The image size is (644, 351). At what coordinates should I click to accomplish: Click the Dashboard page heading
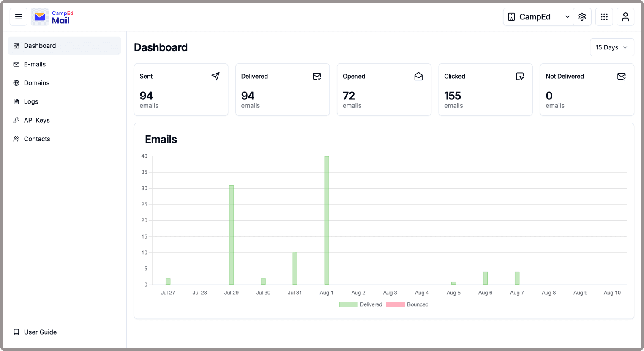[x=161, y=47]
